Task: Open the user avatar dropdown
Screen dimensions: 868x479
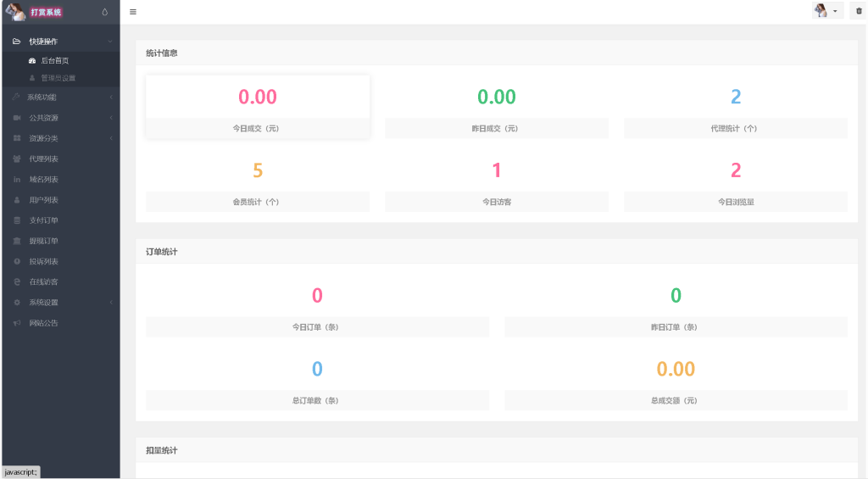Action: click(x=826, y=11)
